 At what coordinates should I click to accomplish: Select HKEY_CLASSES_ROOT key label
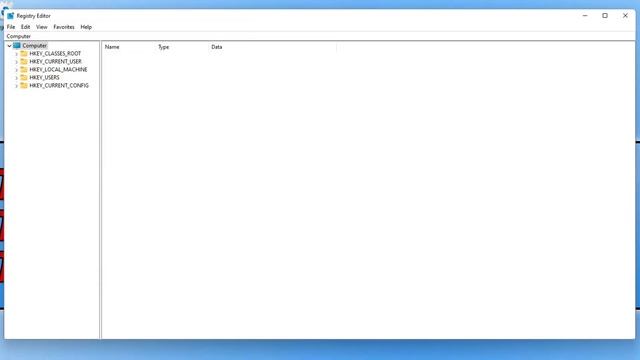tap(55, 53)
